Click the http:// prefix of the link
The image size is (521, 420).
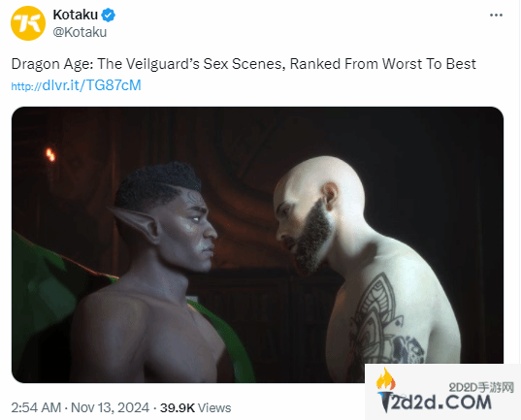(26, 86)
